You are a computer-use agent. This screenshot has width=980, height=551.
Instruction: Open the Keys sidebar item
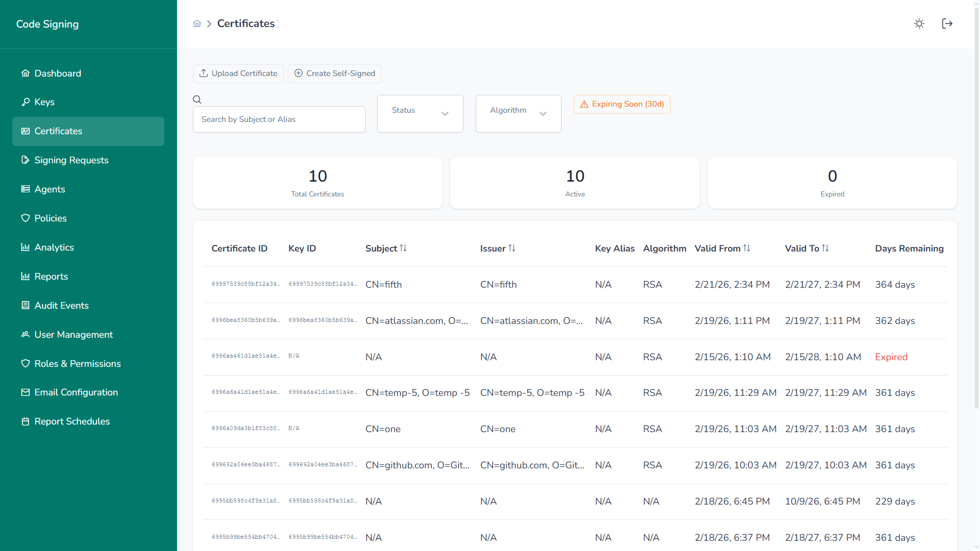click(x=44, y=102)
